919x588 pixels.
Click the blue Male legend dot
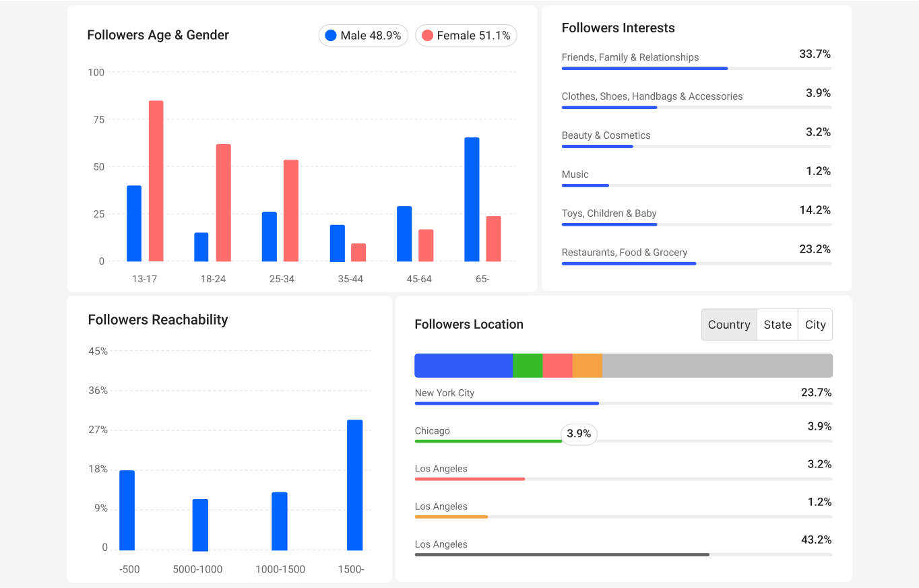[x=331, y=36]
